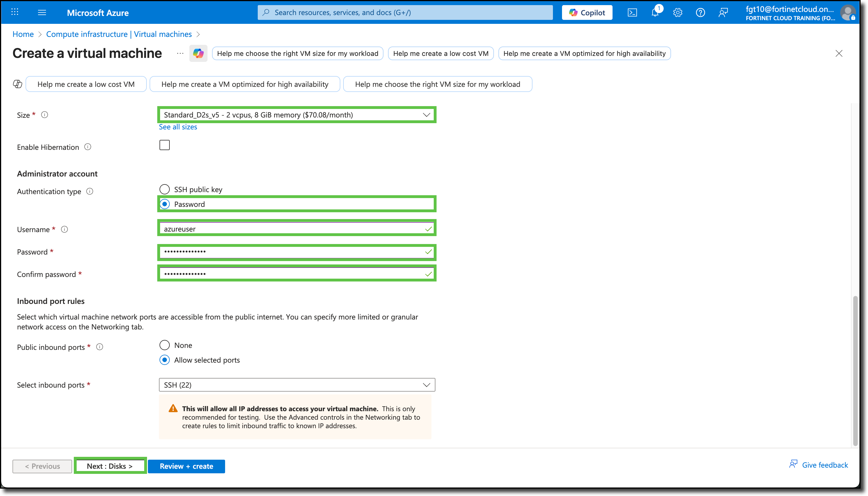Viewport: 868px width, 496px height.
Task: Click the Review + create button
Action: pyautogui.click(x=186, y=466)
